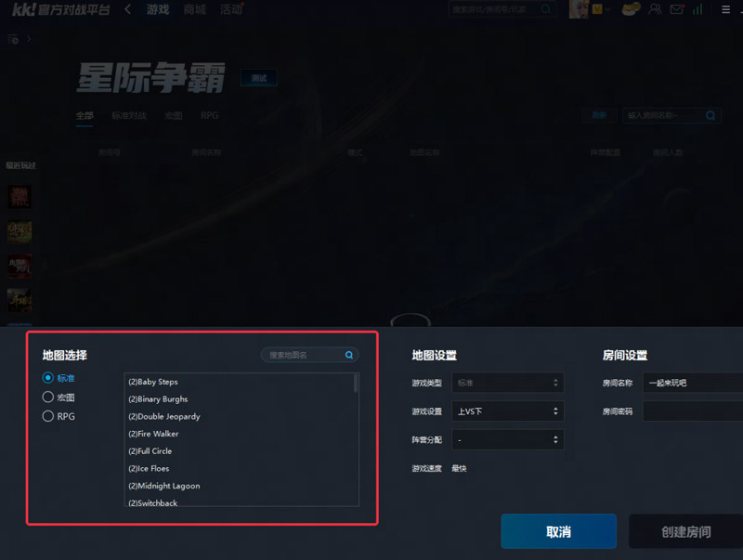Select the 宏图 radio button
The height and width of the screenshot is (560, 743).
(48, 397)
